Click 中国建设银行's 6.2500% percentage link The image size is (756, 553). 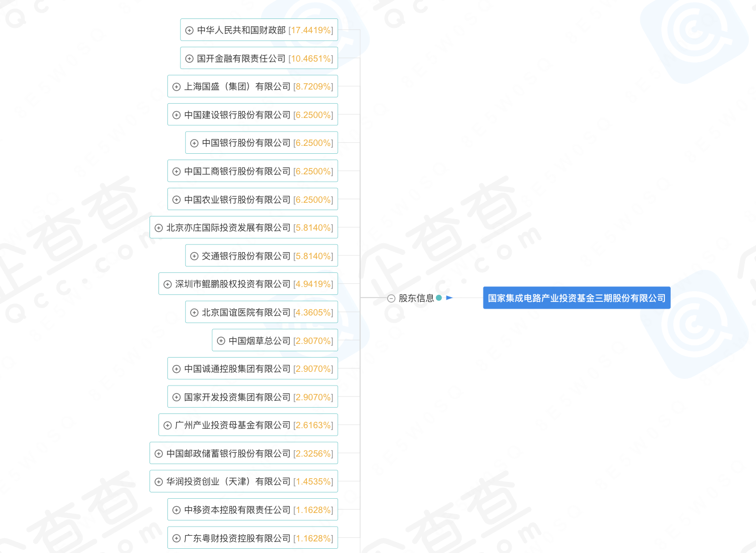click(x=313, y=114)
